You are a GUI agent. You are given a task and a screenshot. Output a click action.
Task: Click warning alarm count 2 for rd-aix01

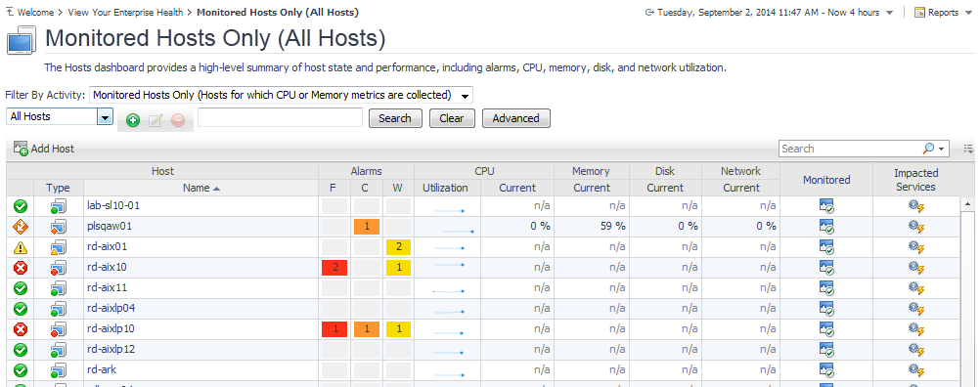(x=398, y=247)
